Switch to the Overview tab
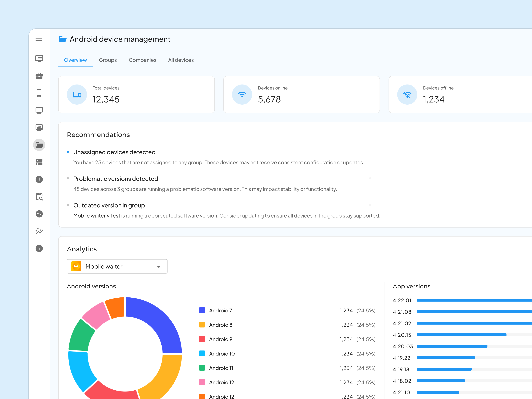This screenshot has width=532, height=399. point(76,60)
